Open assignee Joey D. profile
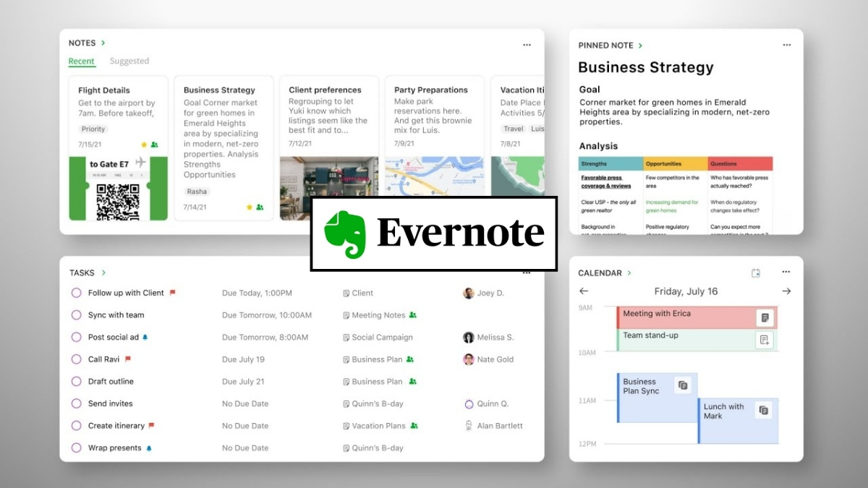 [469, 293]
